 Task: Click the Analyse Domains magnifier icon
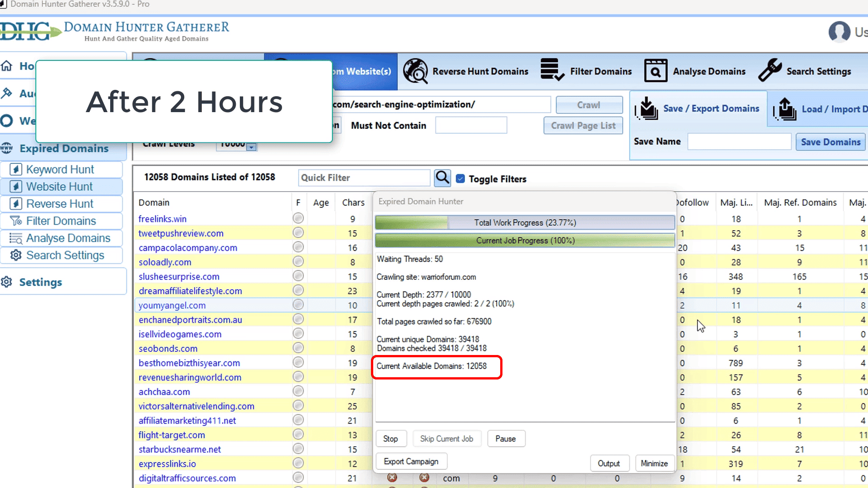(655, 71)
